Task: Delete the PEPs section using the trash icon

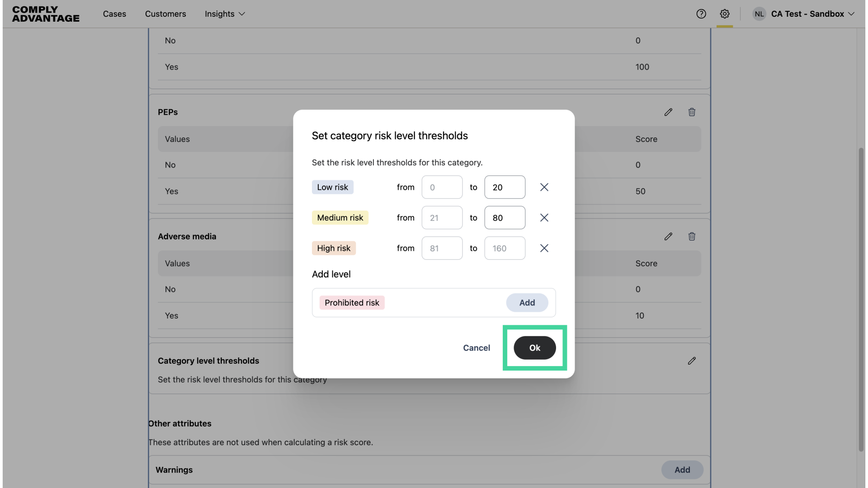Action: [692, 112]
